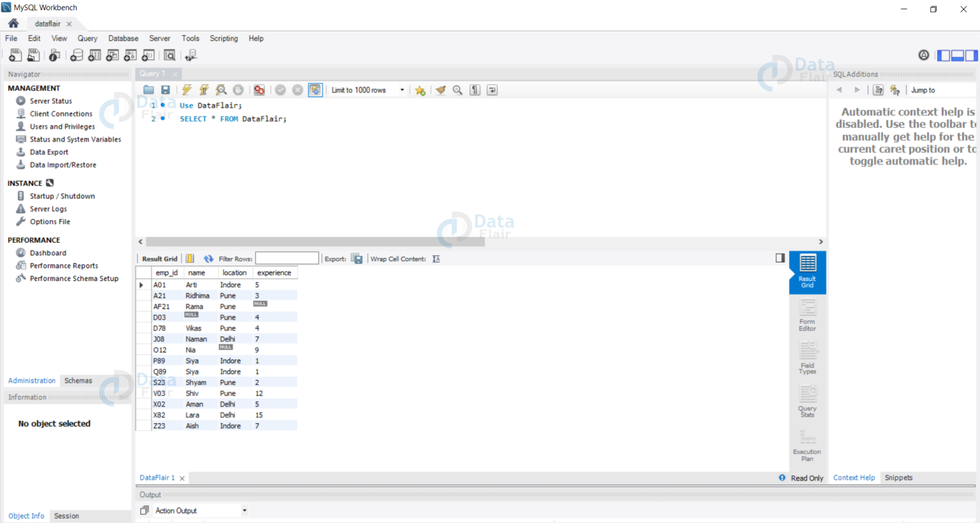Open Jump to help topic dropdown

coord(942,90)
